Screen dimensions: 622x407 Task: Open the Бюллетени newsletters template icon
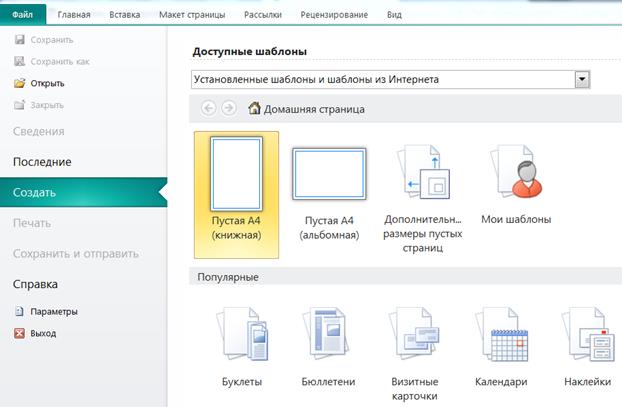click(x=328, y=334)
